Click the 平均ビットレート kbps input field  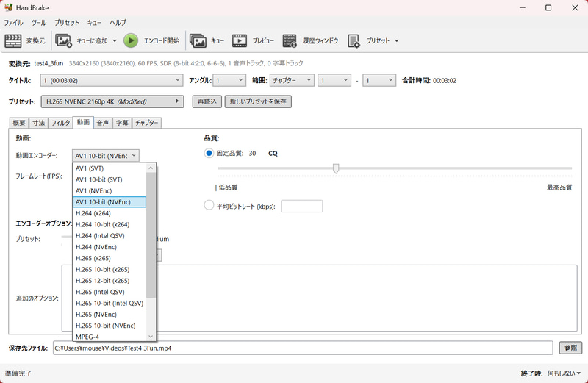[301, 206]
